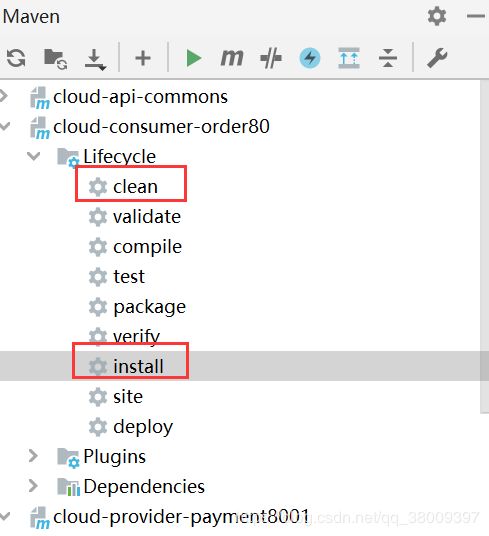Select package lifecycle phase
This screenshot has height=536, width=489.
(149, 307)
